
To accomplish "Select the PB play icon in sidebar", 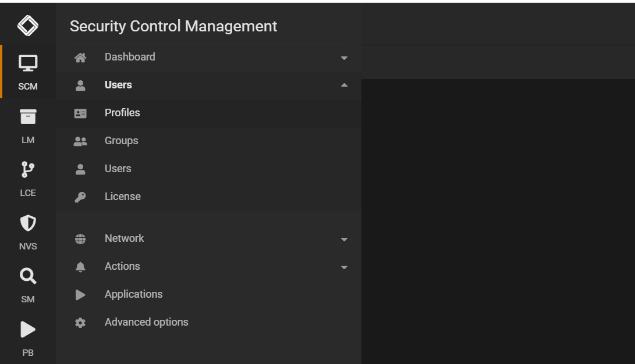I will click(x=27, y=329).
